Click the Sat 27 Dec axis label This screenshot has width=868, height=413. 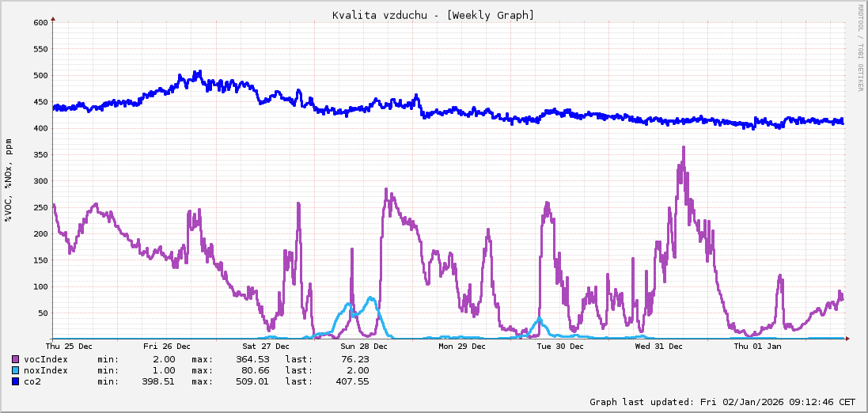pos(265,347)
